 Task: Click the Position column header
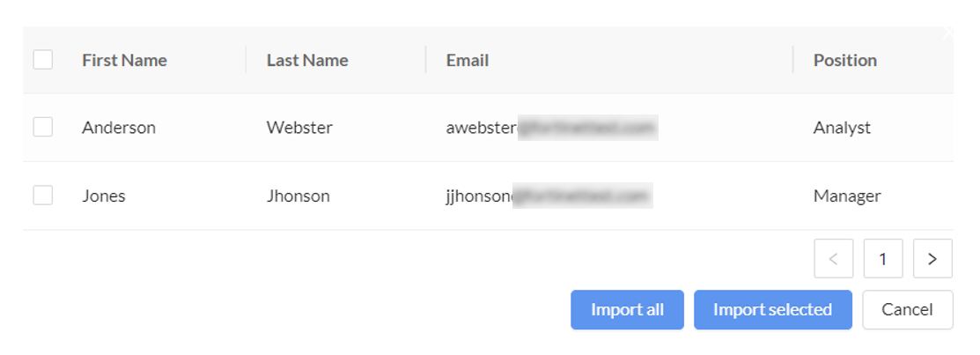click(844, 61)
